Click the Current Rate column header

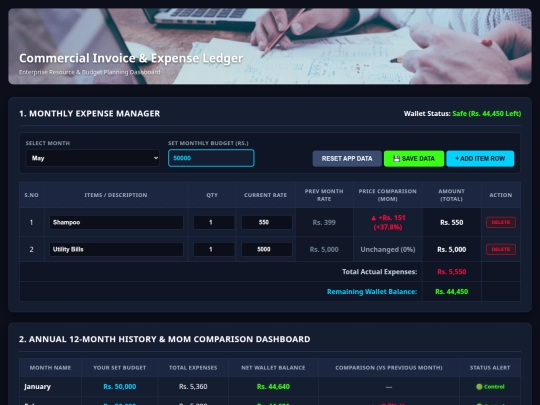click(x=265, y=195)
